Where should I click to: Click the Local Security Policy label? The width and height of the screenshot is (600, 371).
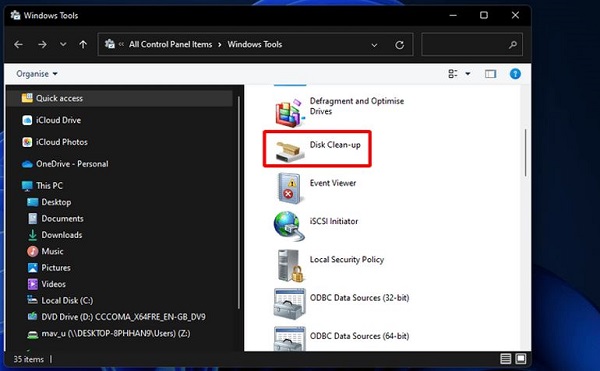(347, 260)
